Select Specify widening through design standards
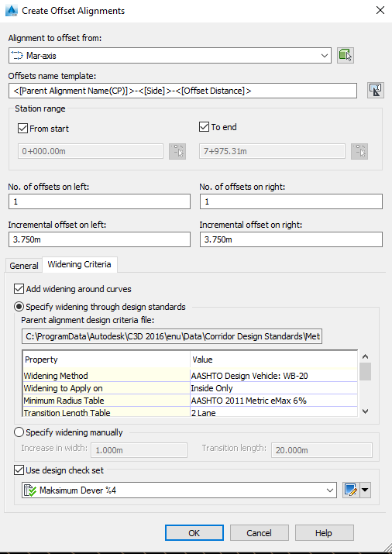 (x=19, y=306)
